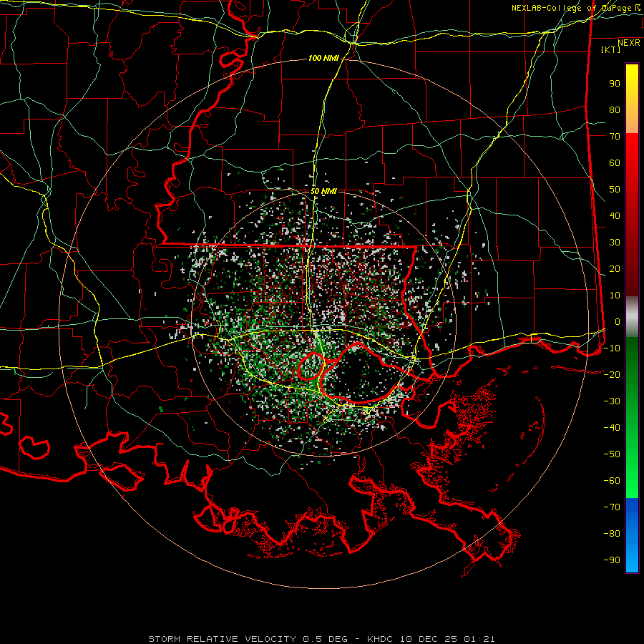Click the -90 value on the velocity scale
644x644 pixels.
coord(612,560)
